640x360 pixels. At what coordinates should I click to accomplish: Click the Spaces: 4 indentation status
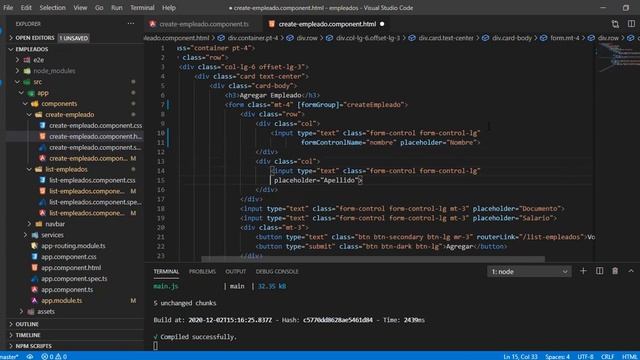coord(558,356)
